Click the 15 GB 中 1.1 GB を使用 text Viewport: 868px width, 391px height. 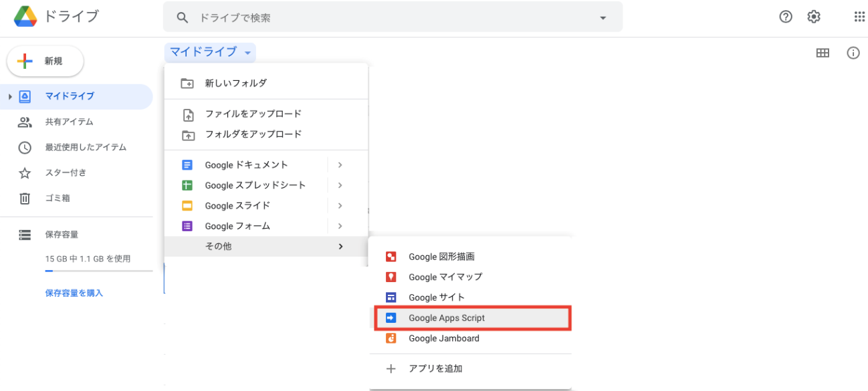coord(88,259)
